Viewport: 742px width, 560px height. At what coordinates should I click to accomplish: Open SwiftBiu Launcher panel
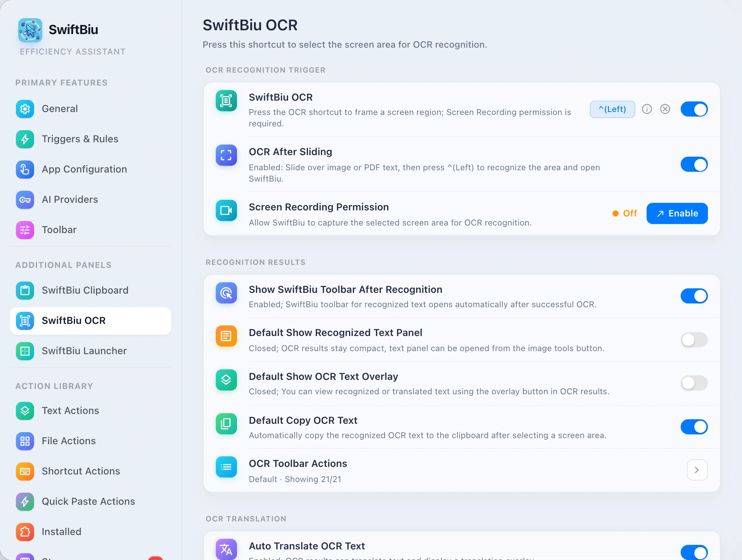pos(90,351)
